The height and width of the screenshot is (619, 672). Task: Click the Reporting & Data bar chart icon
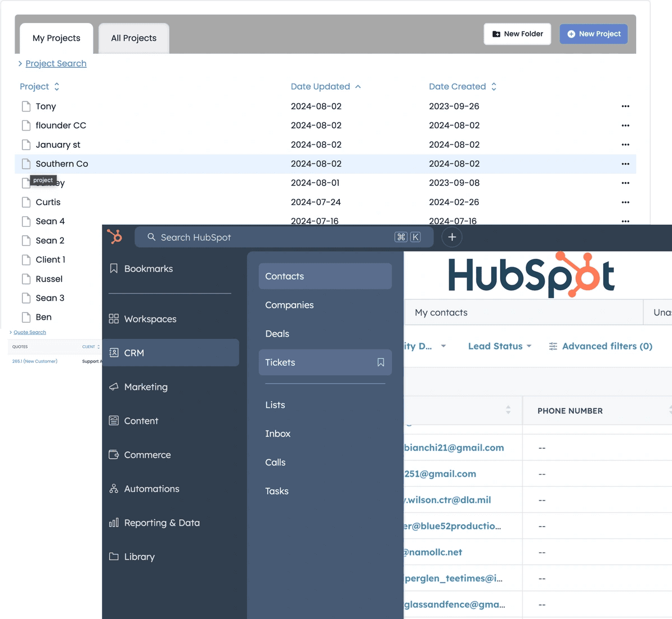tap(114, 523)
